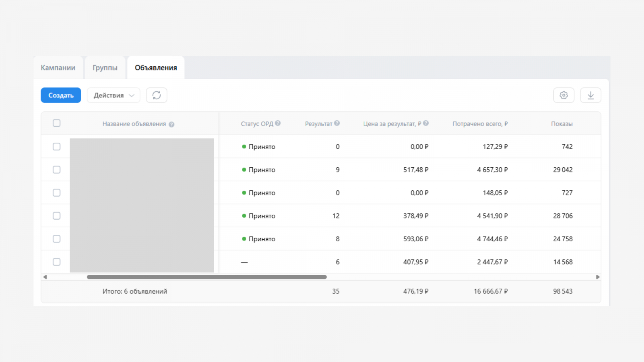This screenshot has width=644, height=362.
Task: Open the Группы tab
Action: tap(105, 68)
